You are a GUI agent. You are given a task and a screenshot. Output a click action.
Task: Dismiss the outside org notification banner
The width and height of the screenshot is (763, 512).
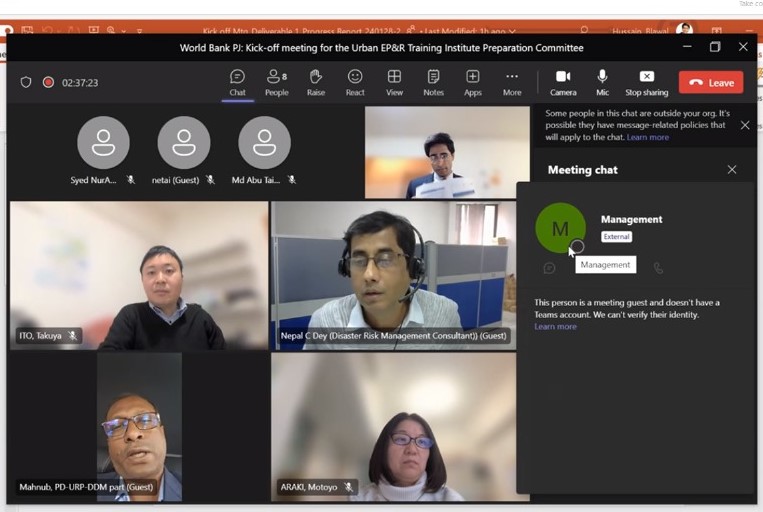(x=745, y=125)
